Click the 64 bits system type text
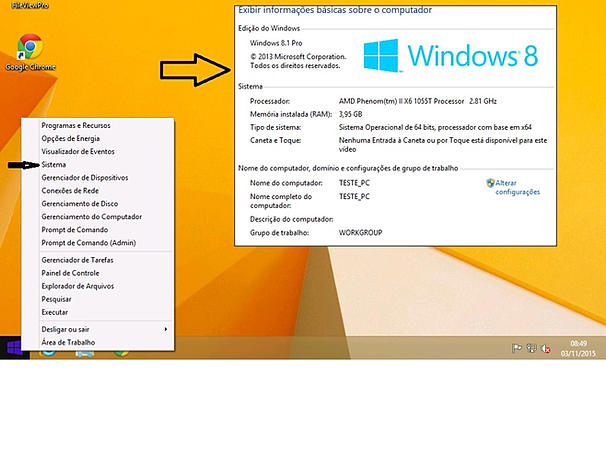Screen dimensions: 606x455 point(435,127)
